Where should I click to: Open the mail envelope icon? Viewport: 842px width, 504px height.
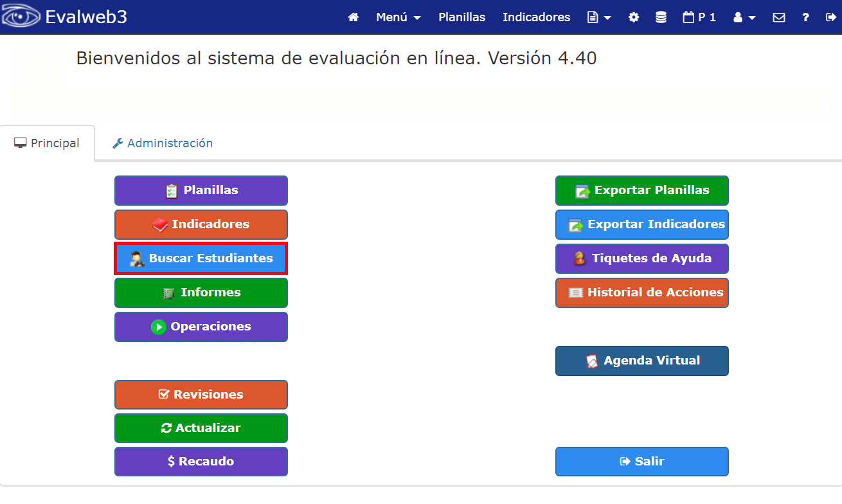coord(779,17)
